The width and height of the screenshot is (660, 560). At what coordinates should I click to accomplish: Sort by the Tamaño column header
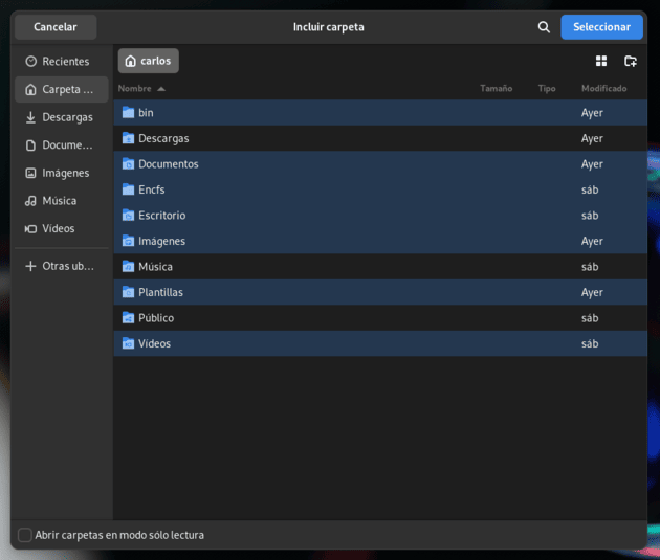point(496,88)
